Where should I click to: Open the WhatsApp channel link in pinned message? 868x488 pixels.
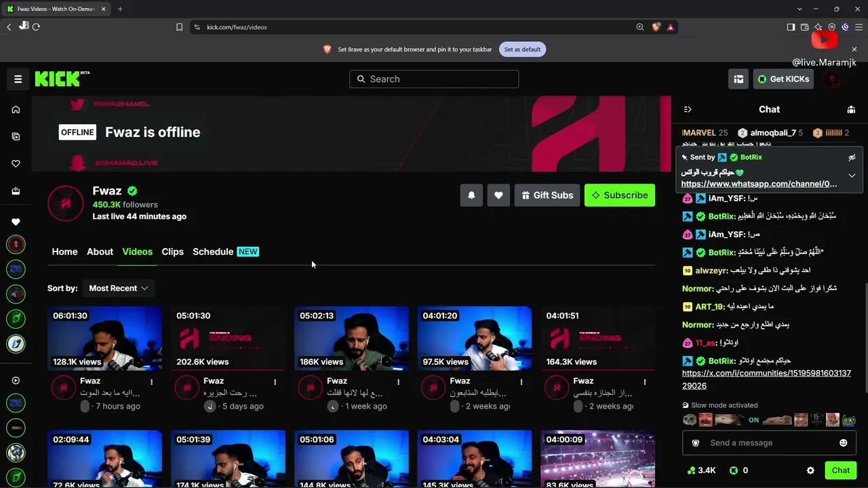[759, 184]
